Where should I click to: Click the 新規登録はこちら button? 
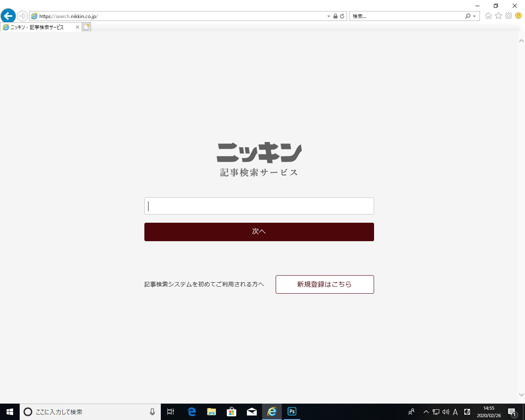(325, 284)
